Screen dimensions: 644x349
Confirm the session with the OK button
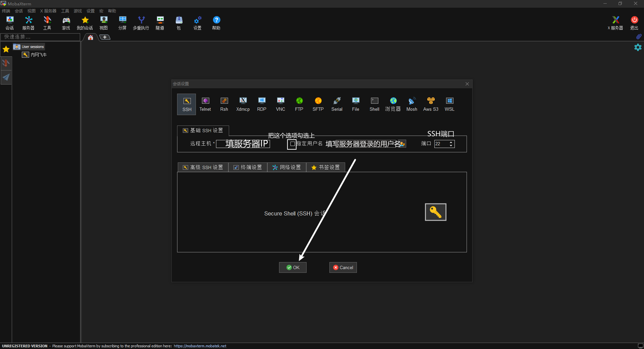[293, 267]
